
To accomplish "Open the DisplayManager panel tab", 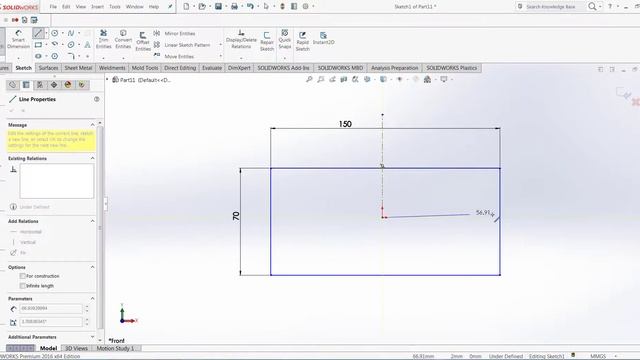I will [x=68, y=85].
